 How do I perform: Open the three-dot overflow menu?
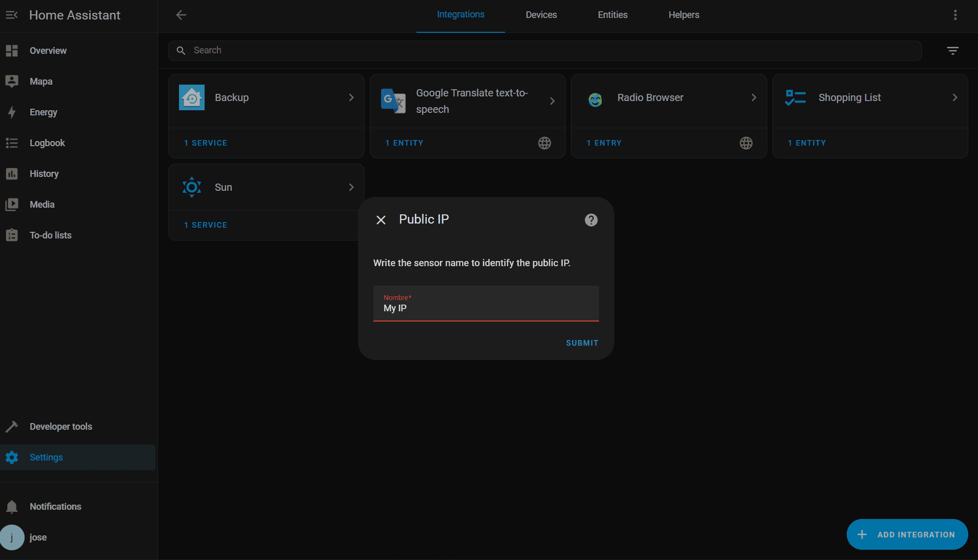coord(955,15)
